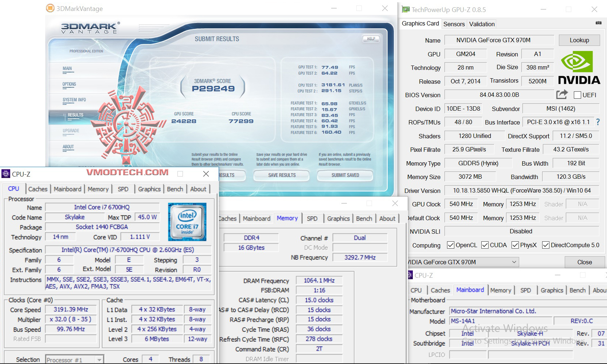This screenshot has width=607, height=364.
Task: Click the DRAM Frequency value 1064.1 MHz
Action: click(319, 280)
